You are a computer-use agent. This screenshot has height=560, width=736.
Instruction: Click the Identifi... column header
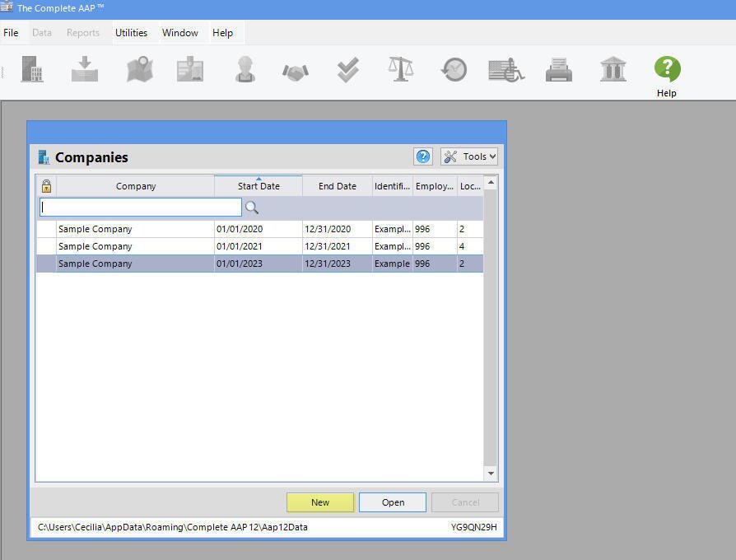coord(393,186)
